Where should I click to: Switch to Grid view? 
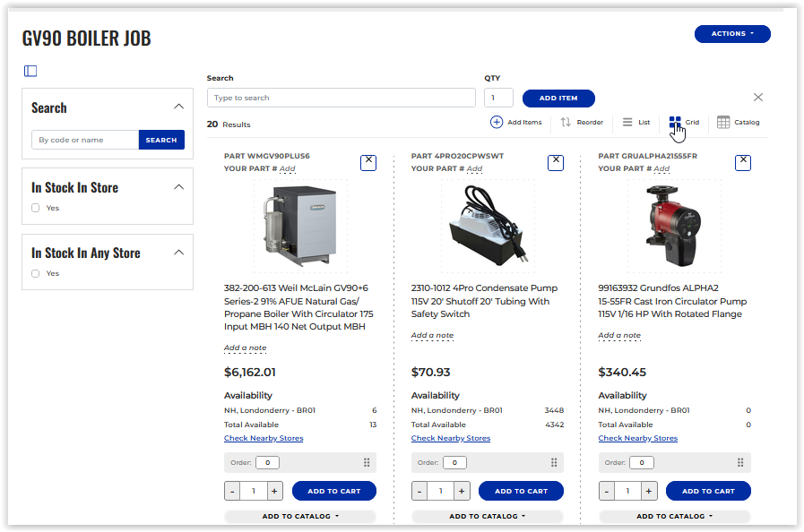(x=684, y=122)
